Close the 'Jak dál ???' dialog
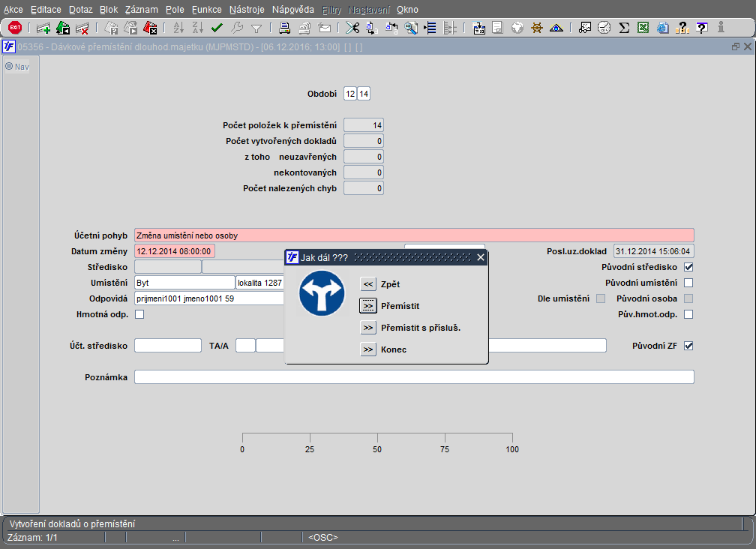This screenshot has width=756, height=549. [x=481, y=257]
